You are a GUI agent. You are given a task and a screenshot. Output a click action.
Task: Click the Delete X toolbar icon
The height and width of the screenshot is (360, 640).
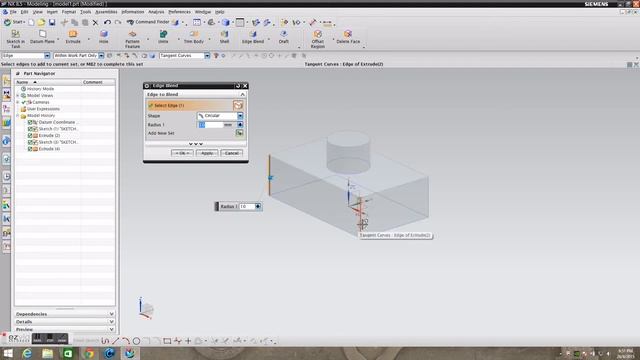pyautogui.click(x=95, y=22)
